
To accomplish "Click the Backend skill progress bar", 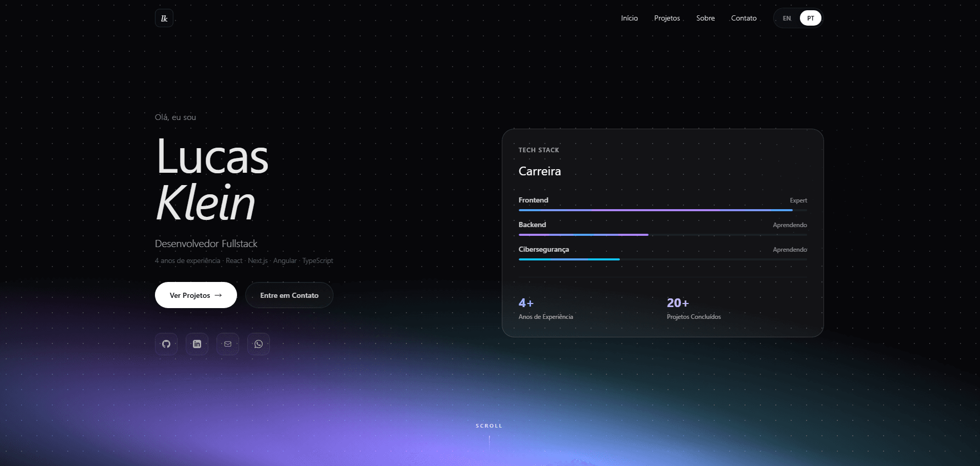I will (663, 235).
